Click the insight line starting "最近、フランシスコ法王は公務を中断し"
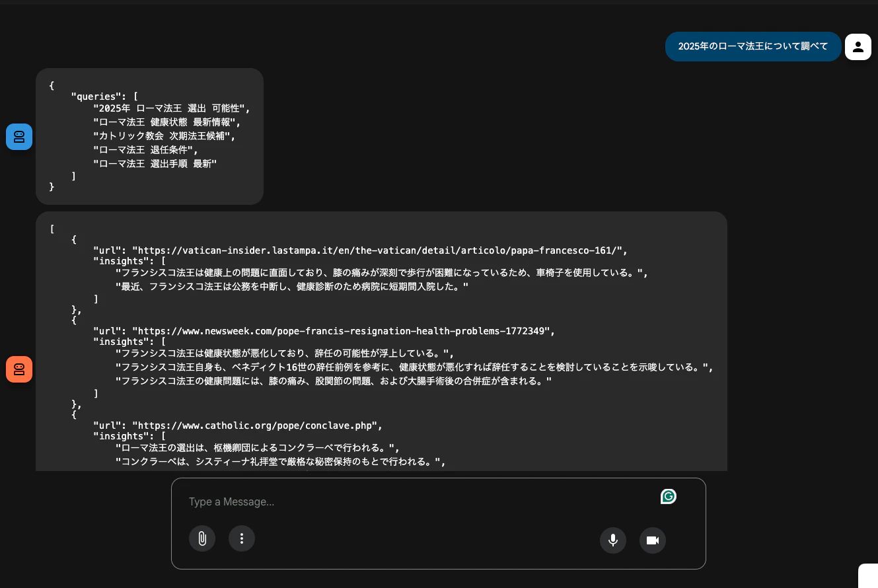The image size is (878, 588). 292,286
